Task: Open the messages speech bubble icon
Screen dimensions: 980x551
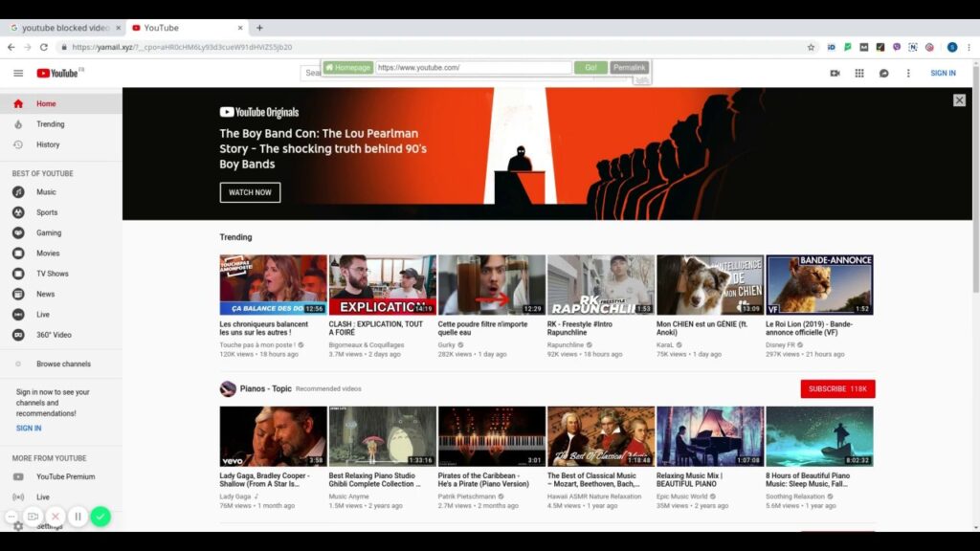Action: [x=883, y=73]
